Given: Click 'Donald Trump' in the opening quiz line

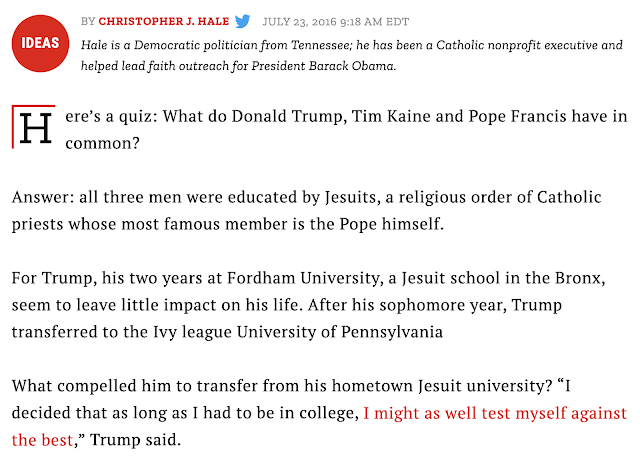Looking at the screenshot, I should pos(289,116).
